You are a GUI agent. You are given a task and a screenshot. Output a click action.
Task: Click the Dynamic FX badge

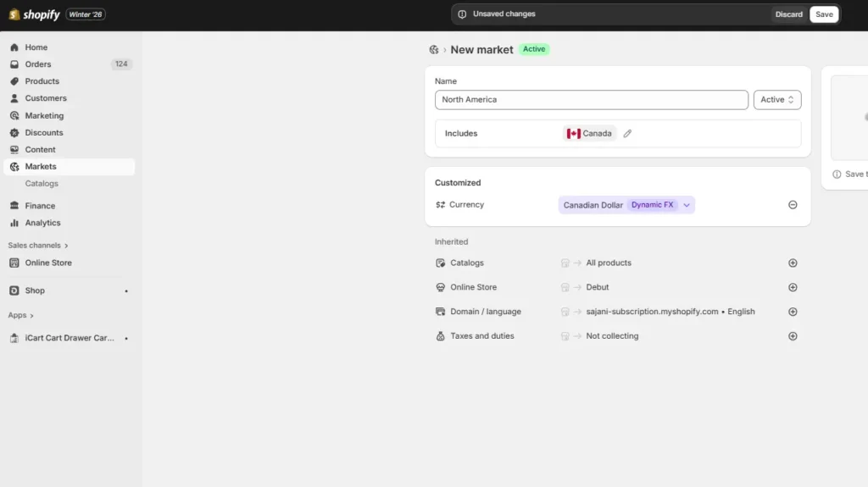coord(652,205)
